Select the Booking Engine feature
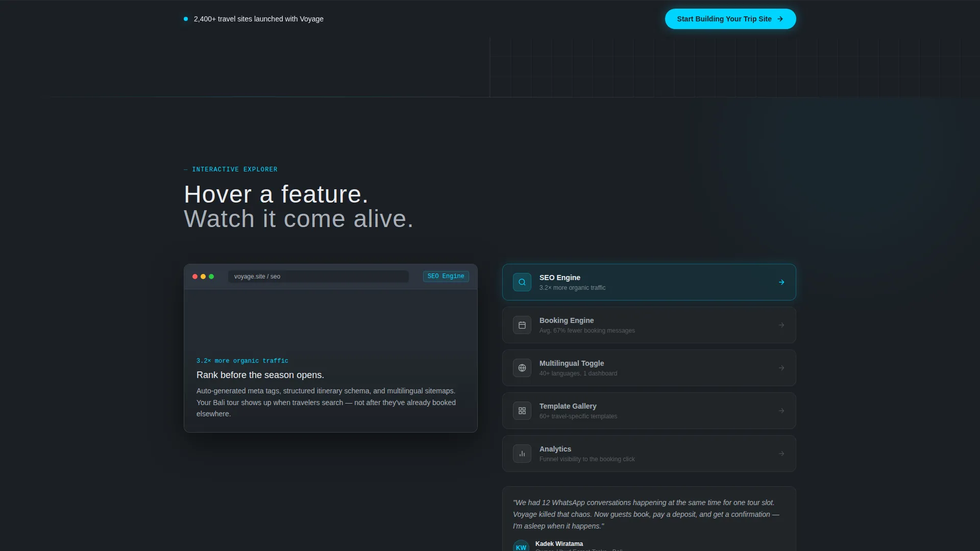The width and height of the screenshot is (980, 551). coord(649,325)
